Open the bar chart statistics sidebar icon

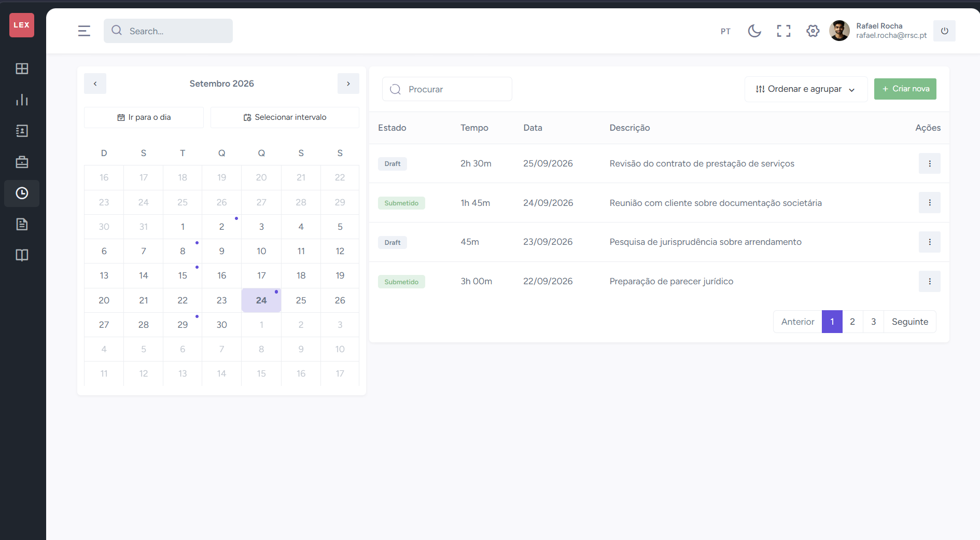22,100
